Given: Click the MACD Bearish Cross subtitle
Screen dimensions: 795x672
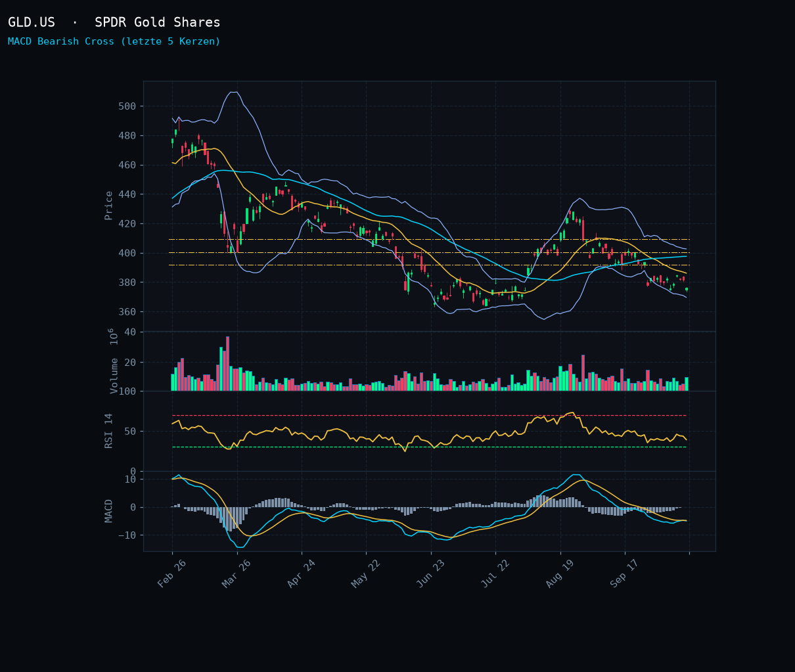Looking at the screenshot, I should pyautogui.click(x=114, y=41).
